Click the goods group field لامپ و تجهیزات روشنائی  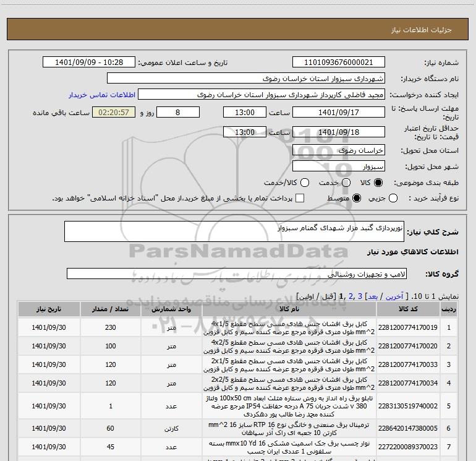(237, 274)
